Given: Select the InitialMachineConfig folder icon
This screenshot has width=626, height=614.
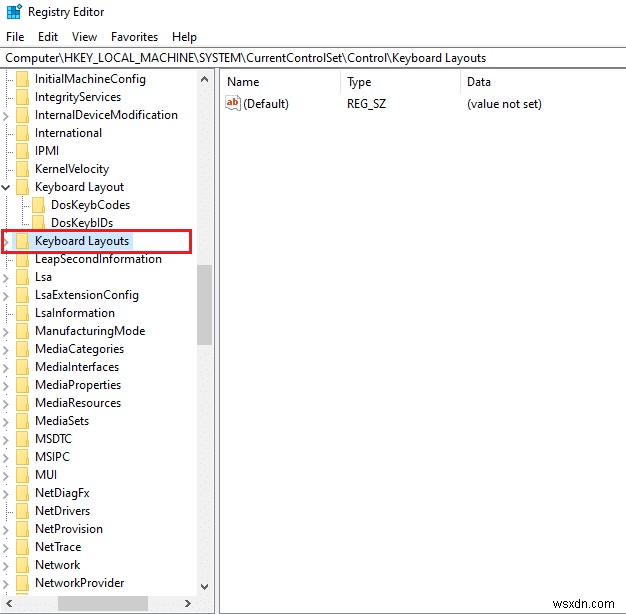Looking at the screenshot, I should 22,79.
